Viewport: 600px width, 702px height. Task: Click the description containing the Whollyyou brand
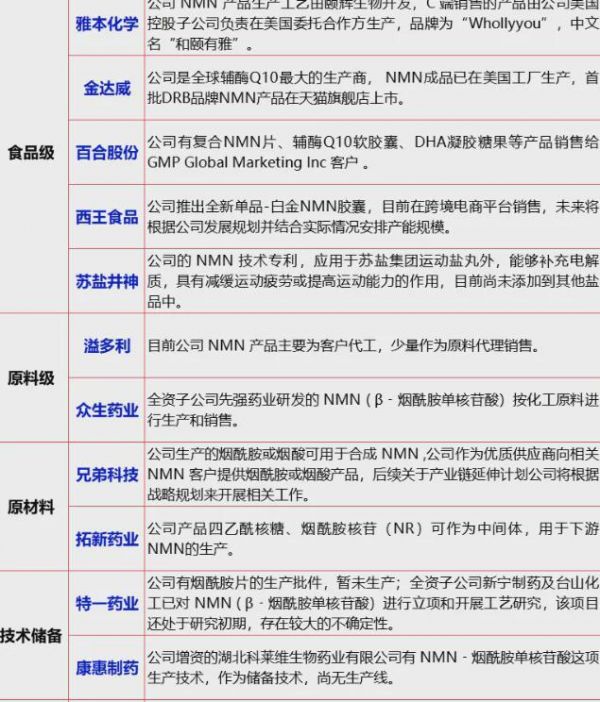point(373,24)
